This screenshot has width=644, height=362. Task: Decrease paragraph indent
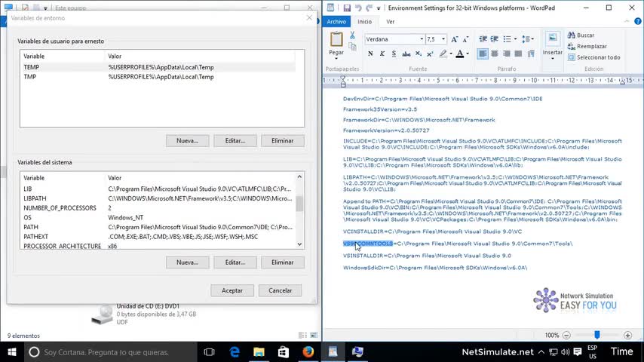tap(483, 39)
